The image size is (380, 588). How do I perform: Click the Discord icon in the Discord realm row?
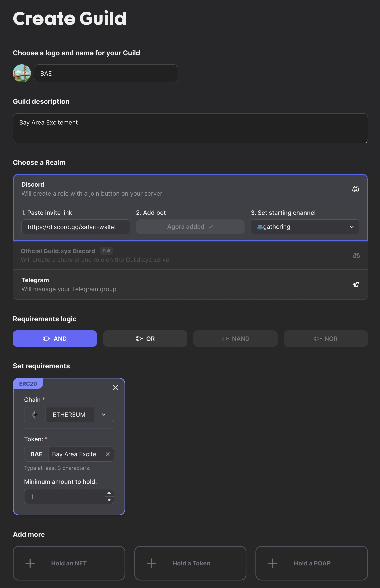(356, 189)
